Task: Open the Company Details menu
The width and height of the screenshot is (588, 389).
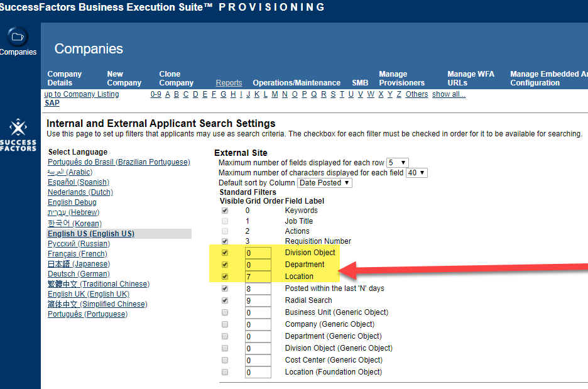Action: coord(65,79)
